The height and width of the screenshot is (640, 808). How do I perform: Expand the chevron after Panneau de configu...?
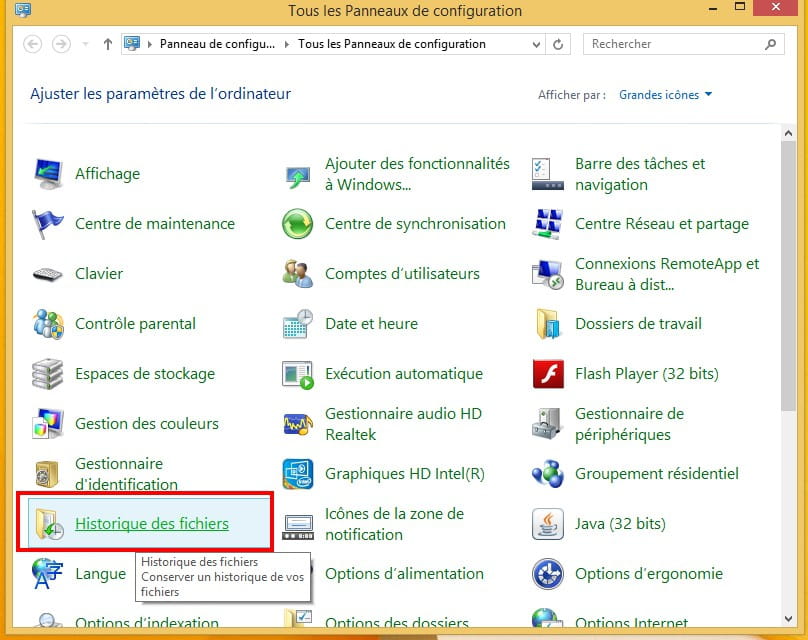coord(287,44)
